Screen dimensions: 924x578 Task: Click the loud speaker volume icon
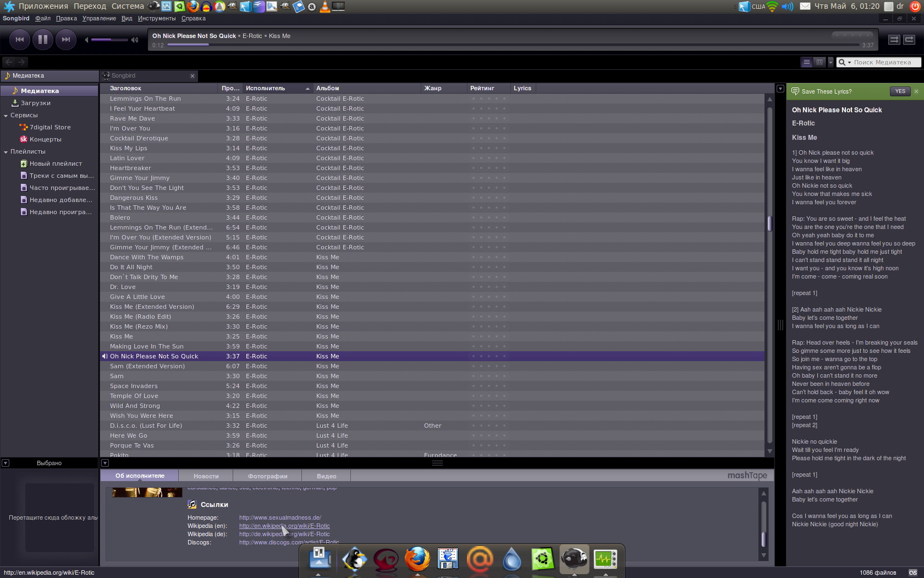134,40
